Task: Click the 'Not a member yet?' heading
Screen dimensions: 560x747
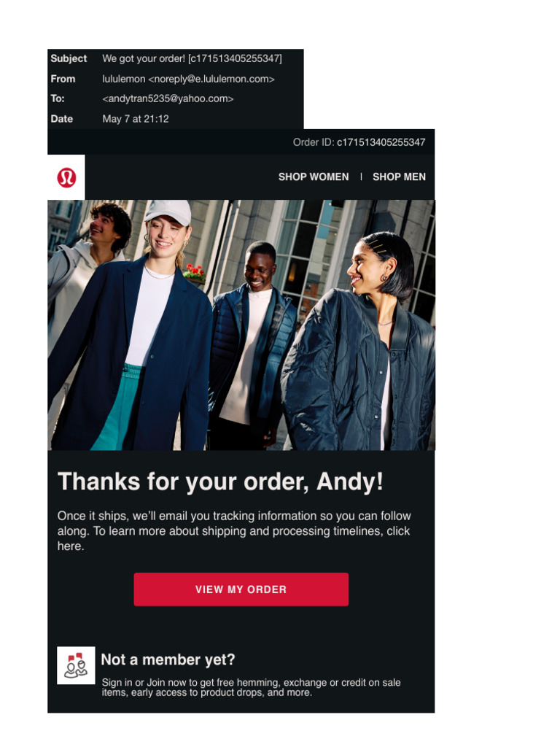Action: [168, 659]
